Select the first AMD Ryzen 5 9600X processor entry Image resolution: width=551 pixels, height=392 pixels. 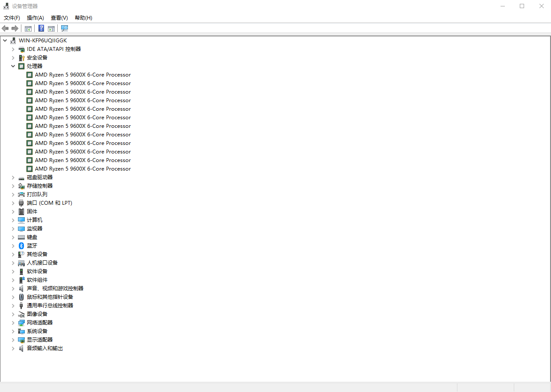83,75
